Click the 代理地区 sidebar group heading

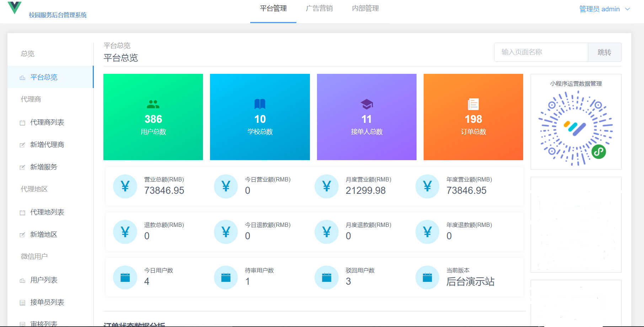point(34,189)
